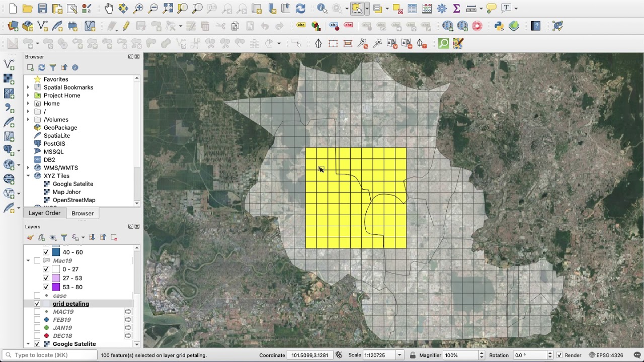Screen dimensions: 644x362
Task: Enable the MAC19 point layer checkbox
Action: point(37,312)
